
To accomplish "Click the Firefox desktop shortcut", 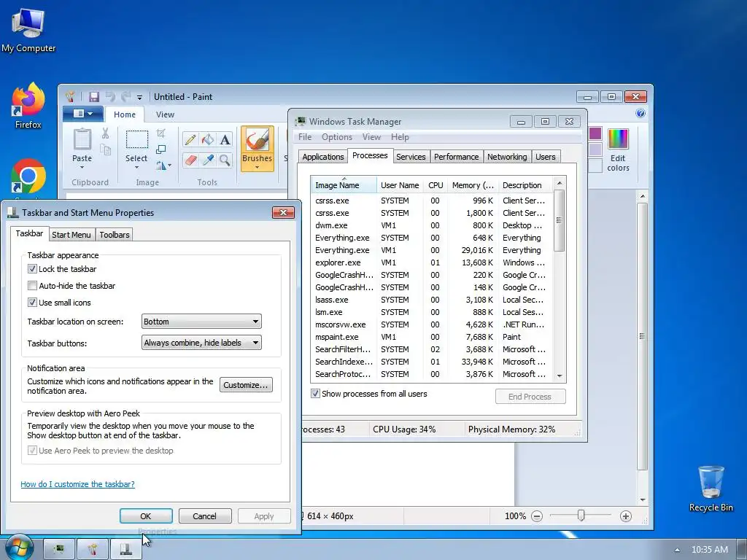I will [28, 106].
